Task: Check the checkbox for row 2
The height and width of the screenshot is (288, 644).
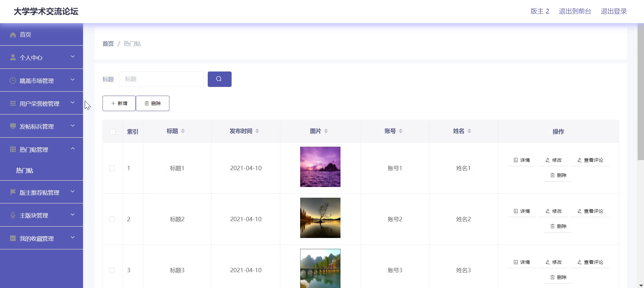Action: point(112,219)
